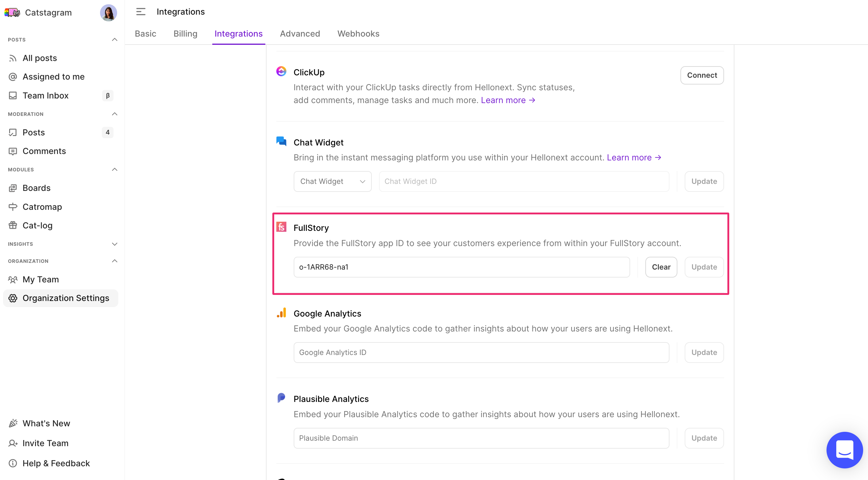
Task: Click the Invite Team person-plus icon
Action: pyautogui.click(x=13, y=443)
